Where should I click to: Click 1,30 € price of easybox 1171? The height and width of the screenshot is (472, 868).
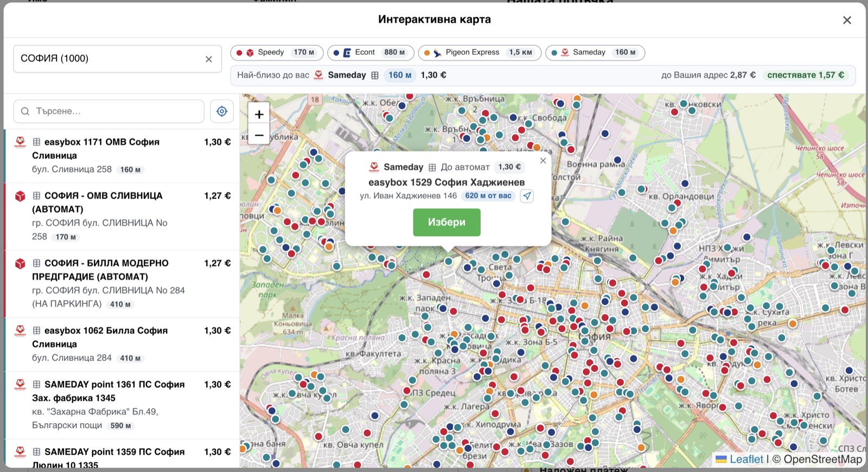[x=218, y=142]
